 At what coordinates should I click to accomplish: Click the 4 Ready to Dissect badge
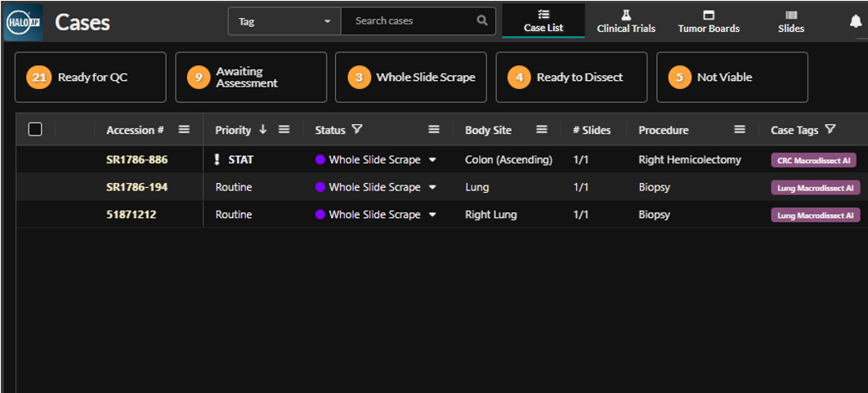(519, 78)
